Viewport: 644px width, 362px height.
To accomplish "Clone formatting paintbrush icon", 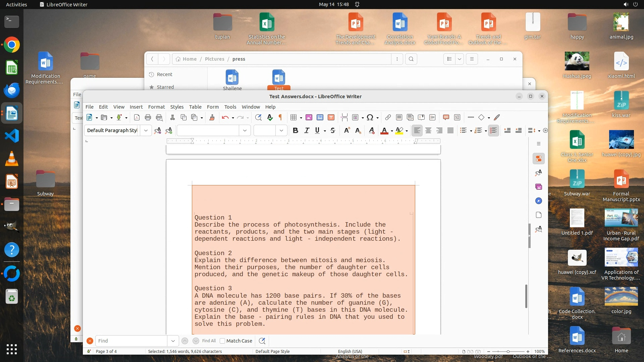I will point(212,117).
